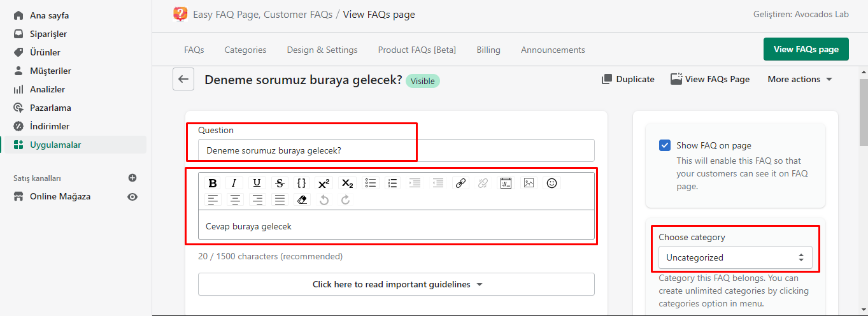The image size is (868, 316).
Task: Justify the text
Action: click(x=280, y=200)
